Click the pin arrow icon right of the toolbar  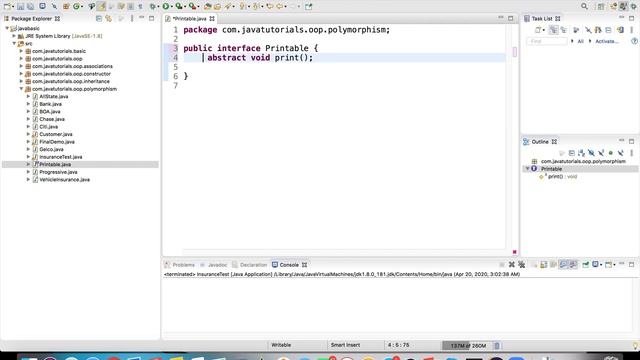309,7
